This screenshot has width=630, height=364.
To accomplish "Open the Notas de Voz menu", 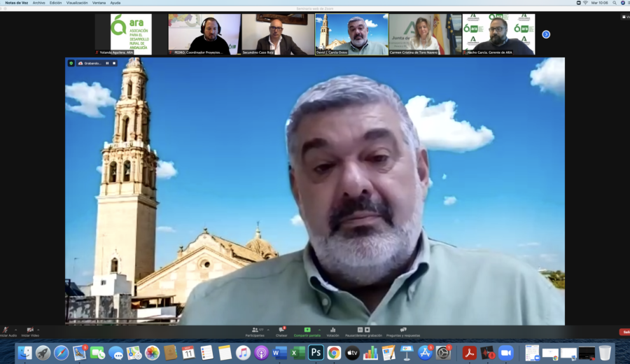I will click(17, 3).
